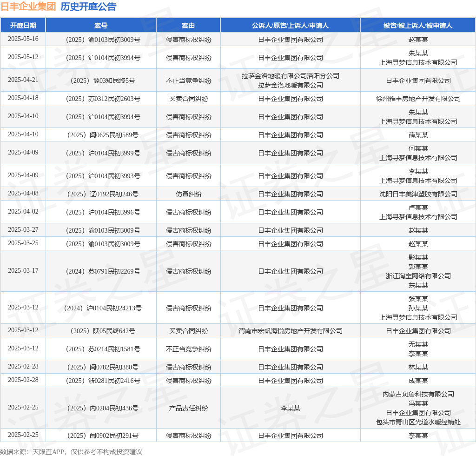
Task: Click defendant 内蒙古斑鲁科技有限公司
Action: point(418,394)
